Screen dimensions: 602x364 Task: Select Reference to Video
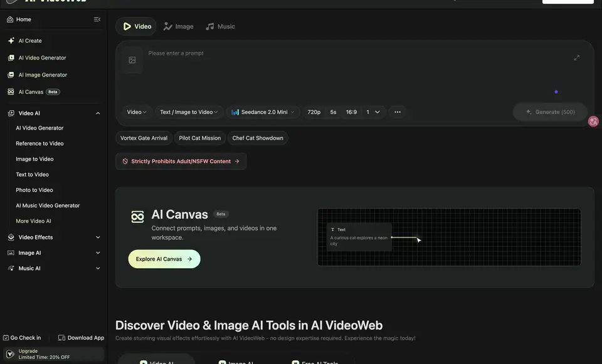(40, 143)
